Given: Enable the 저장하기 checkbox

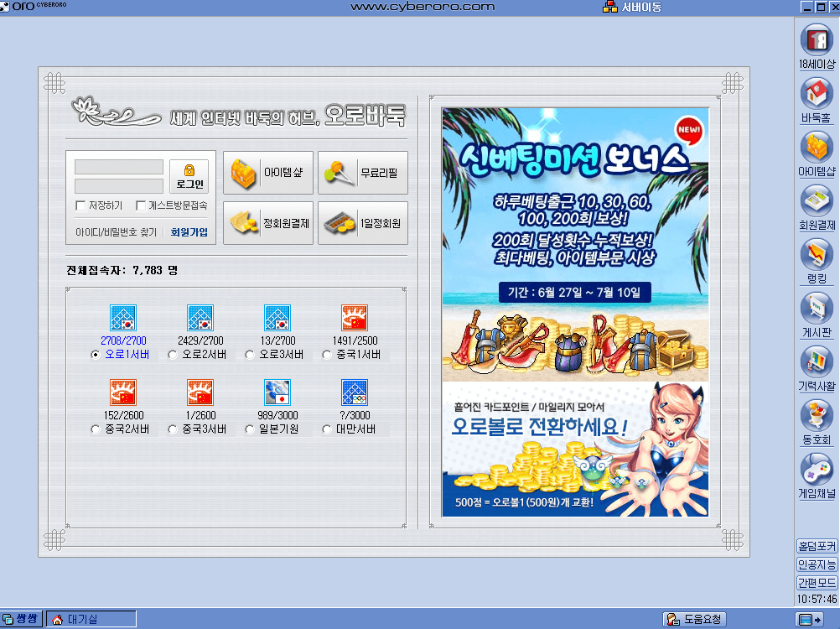Looking at the screenshot, I should pos(80,205).
